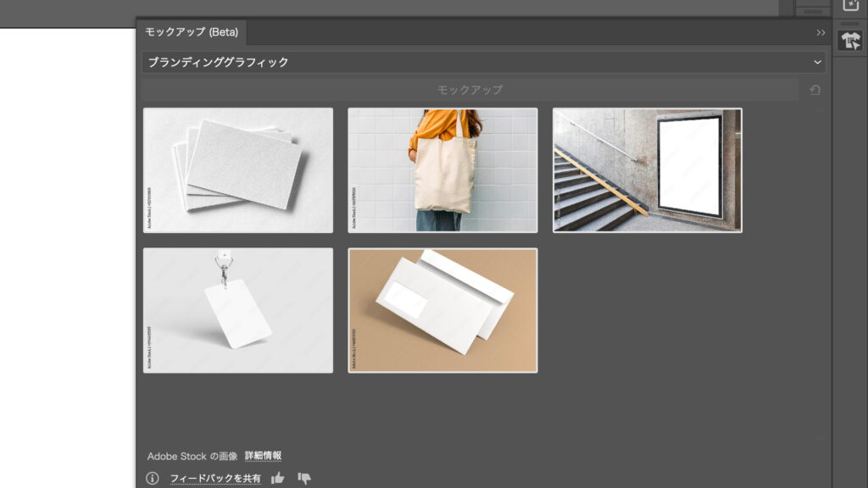868x488 pixels.
Task: Click the info icon next to feedback link
Action: (152, 477)
